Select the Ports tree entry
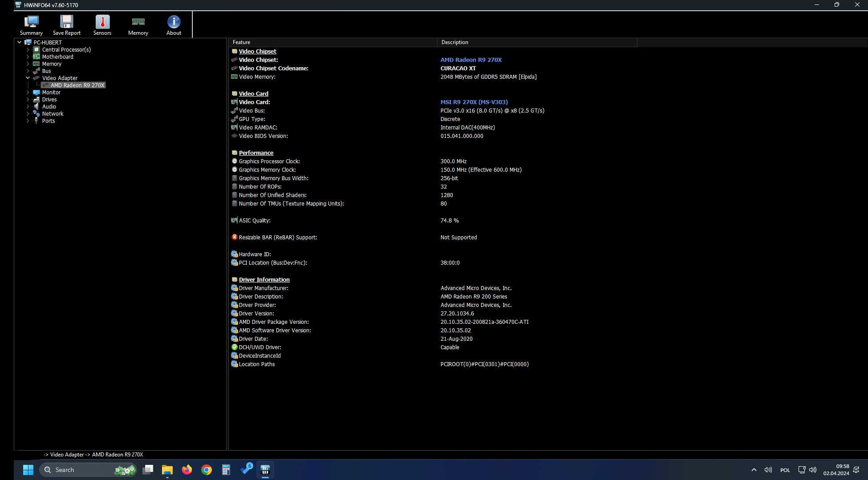868x480 pixels. point(49,121)
